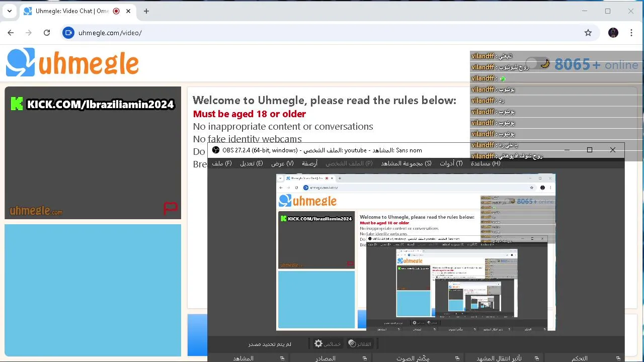
Task: Open source خصائص properties gear button
Action: point(328,344)
